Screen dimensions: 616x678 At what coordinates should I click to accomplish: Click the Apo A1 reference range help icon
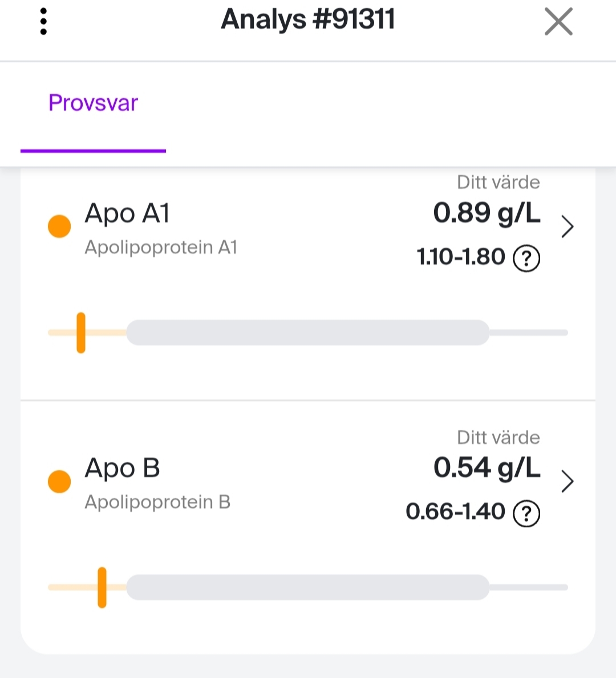[526, 259]
